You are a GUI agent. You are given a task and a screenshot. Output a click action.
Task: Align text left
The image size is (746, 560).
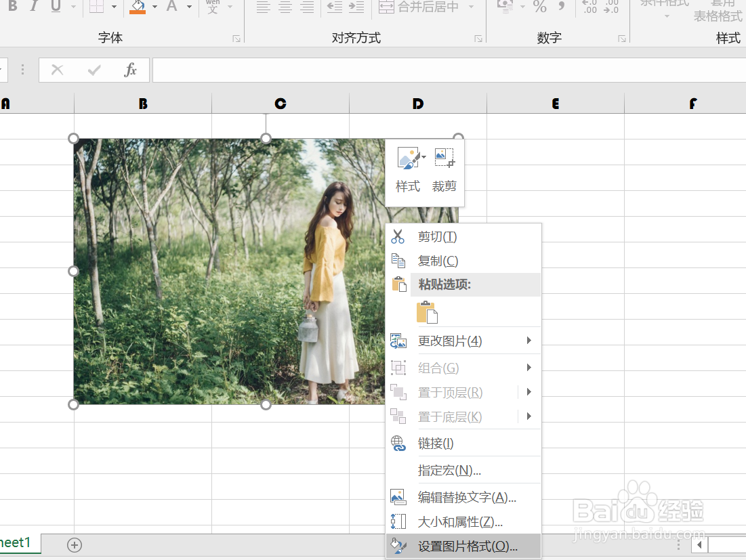[x=263, y=6]
